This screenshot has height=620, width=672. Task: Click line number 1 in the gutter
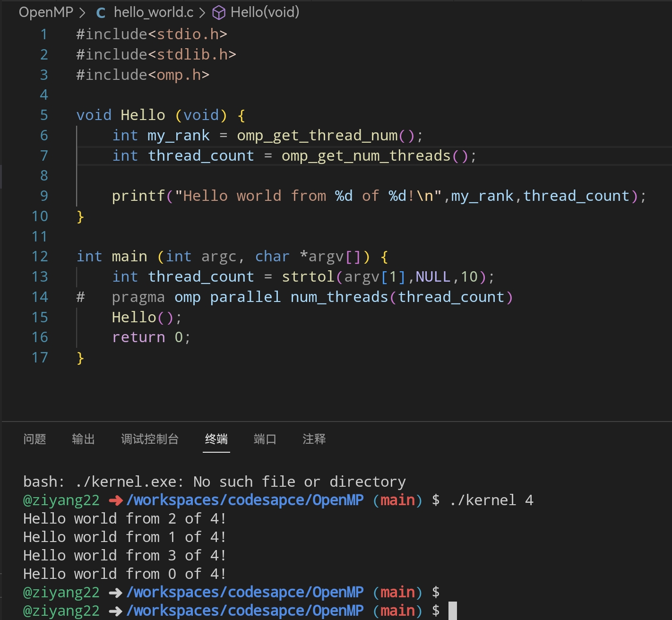pos(44,34)
